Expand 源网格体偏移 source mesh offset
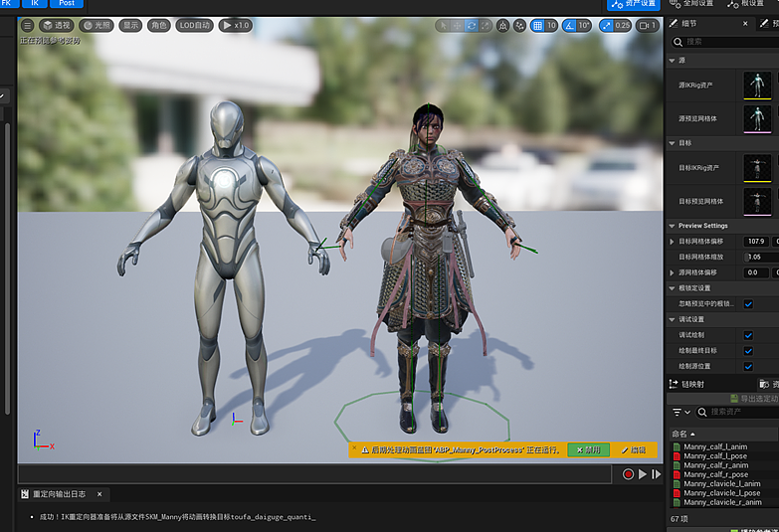 pos(673,272)
